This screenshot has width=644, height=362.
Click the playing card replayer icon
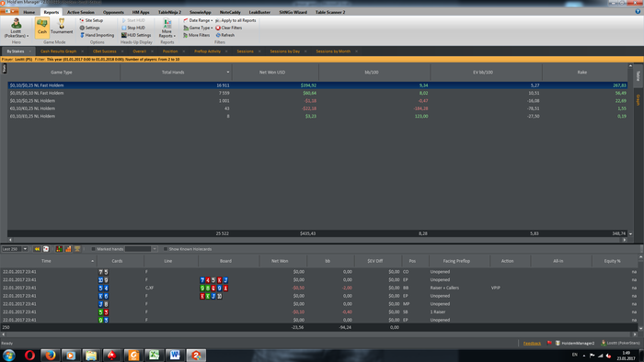click(x=46, y=249)
